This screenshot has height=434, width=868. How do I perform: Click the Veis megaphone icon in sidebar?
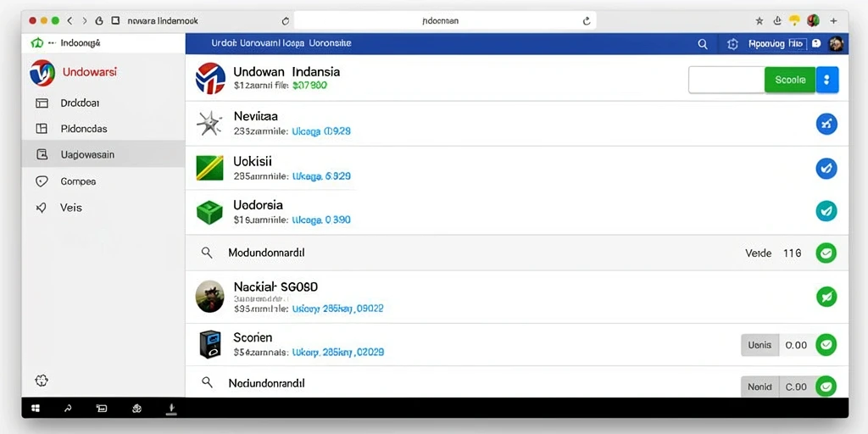(x=41, y=208)
